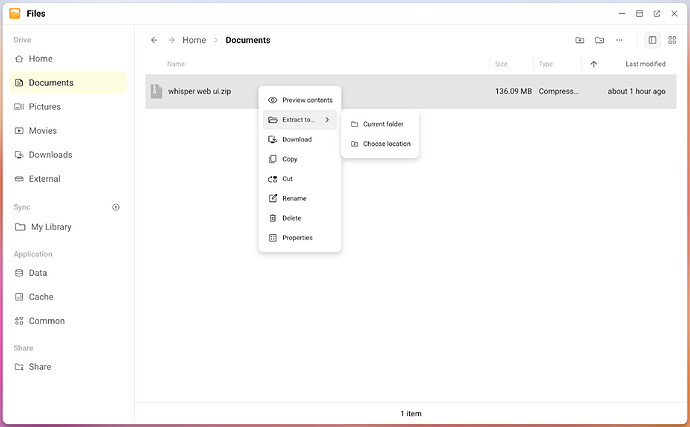This screenshot has width=690, height=427.
Task: Open the Home drive in the sidebar
Action: point(68,59)
